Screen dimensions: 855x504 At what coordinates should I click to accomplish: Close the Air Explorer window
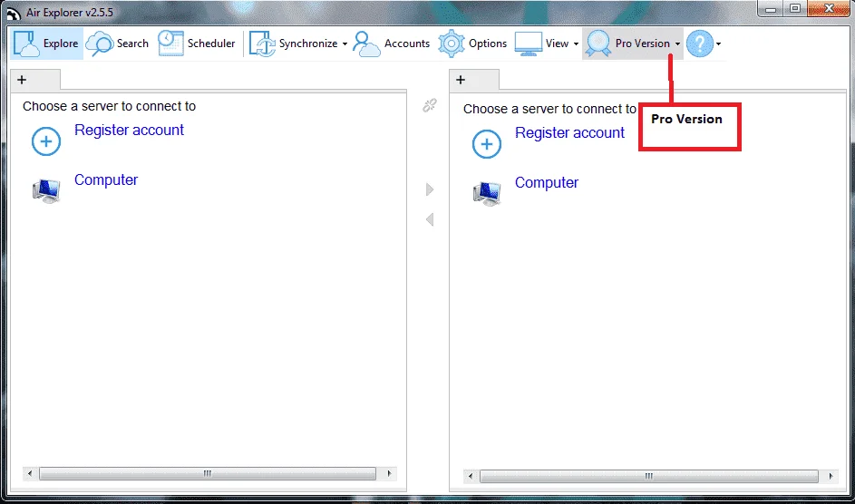click(829, 9)
